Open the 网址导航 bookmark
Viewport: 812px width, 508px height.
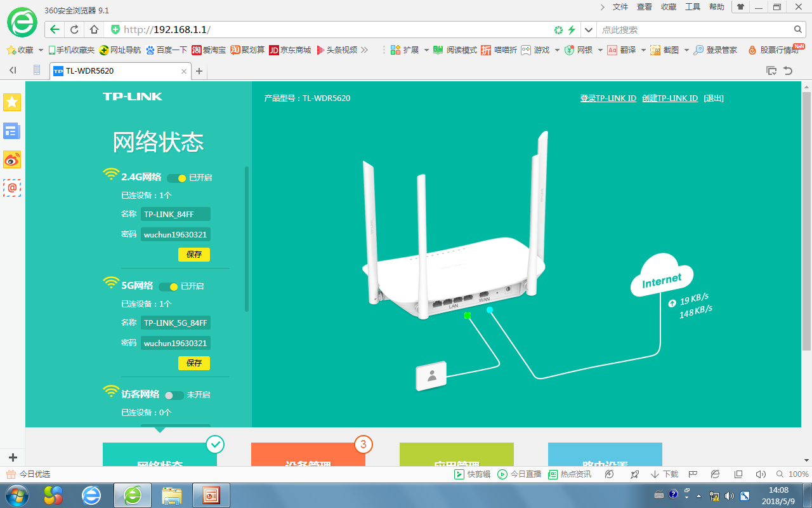coord(120,50)
